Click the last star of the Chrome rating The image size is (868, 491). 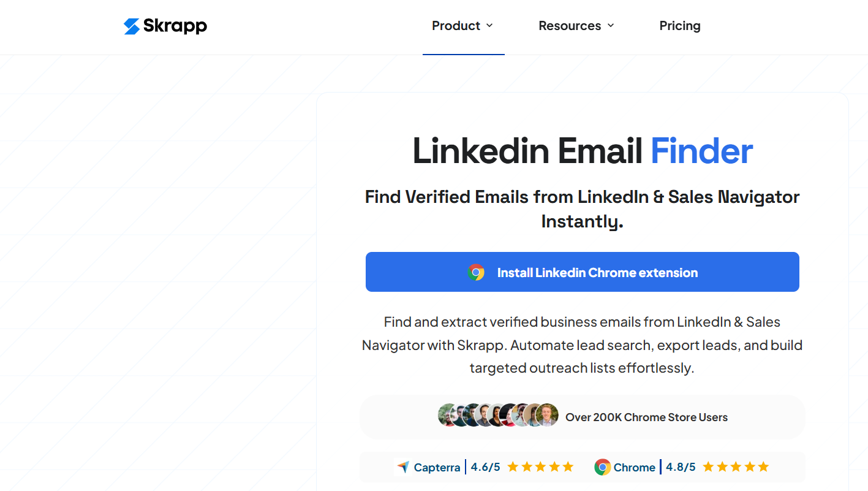click(x=763, y=467)
